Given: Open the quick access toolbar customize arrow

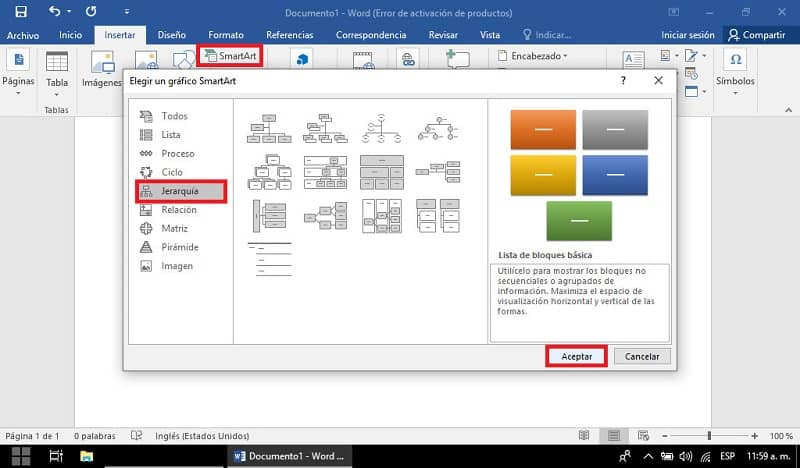Looking at the screenshot, I should [127, 12].
